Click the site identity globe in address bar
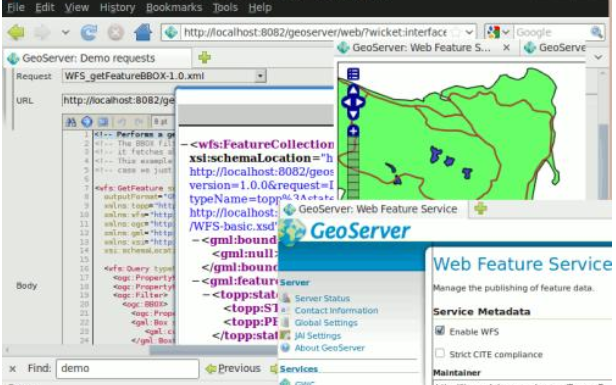Screen dimensions: 616x385 171,32
